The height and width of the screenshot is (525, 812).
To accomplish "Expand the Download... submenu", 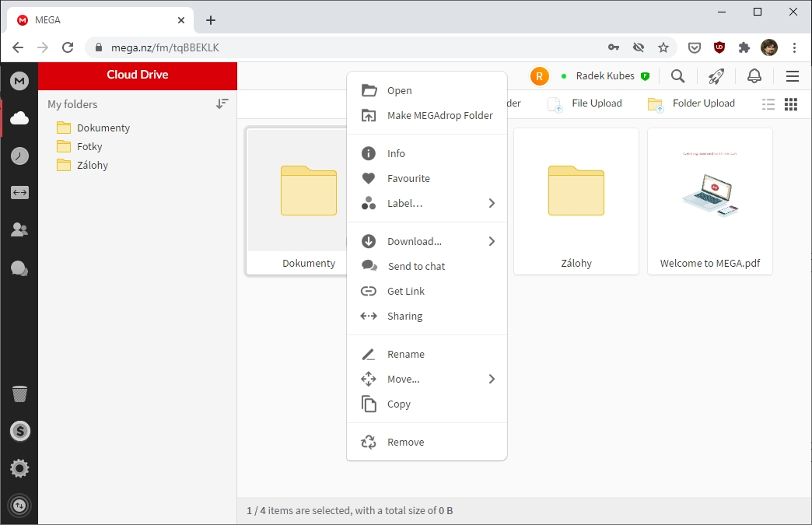I will coord(427,241).
